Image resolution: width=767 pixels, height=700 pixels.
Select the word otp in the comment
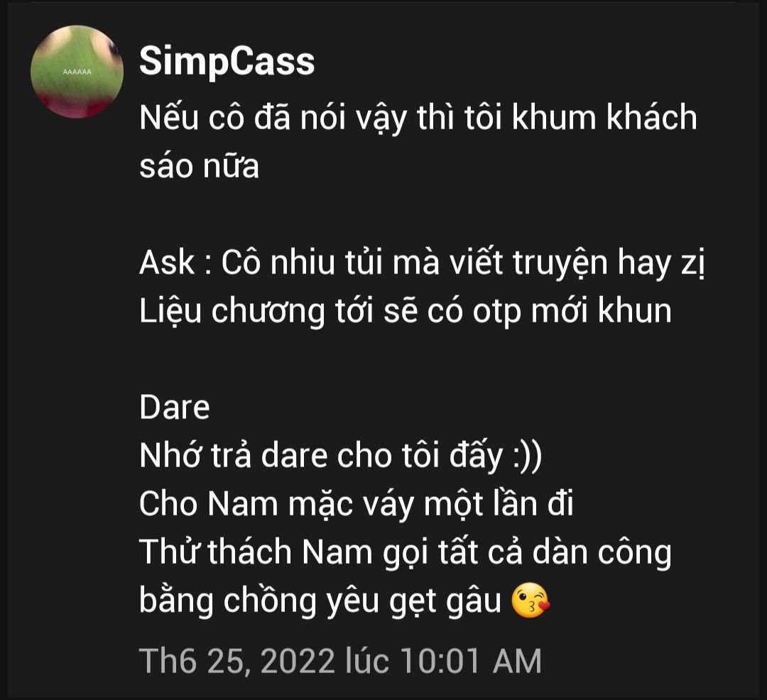(497, 312)
